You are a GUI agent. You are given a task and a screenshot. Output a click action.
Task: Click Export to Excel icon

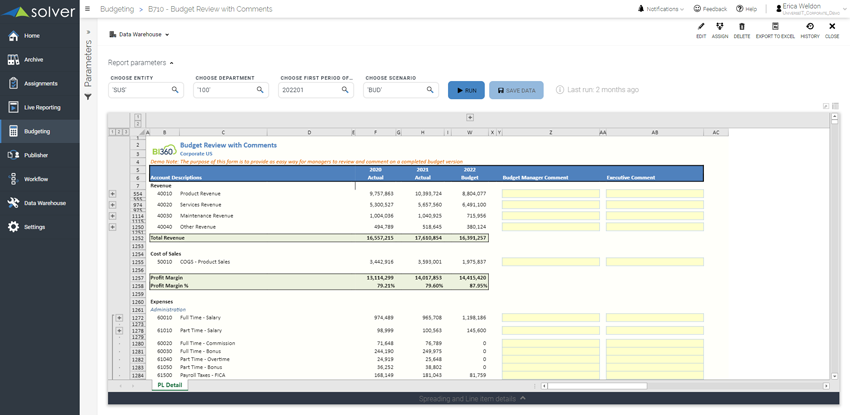pyautogui.click(x=775, y=28)
